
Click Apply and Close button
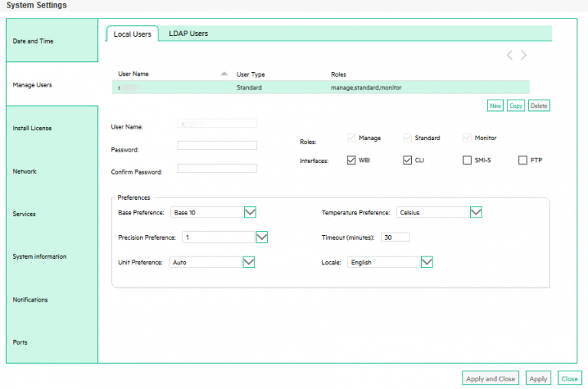(491, 379)
